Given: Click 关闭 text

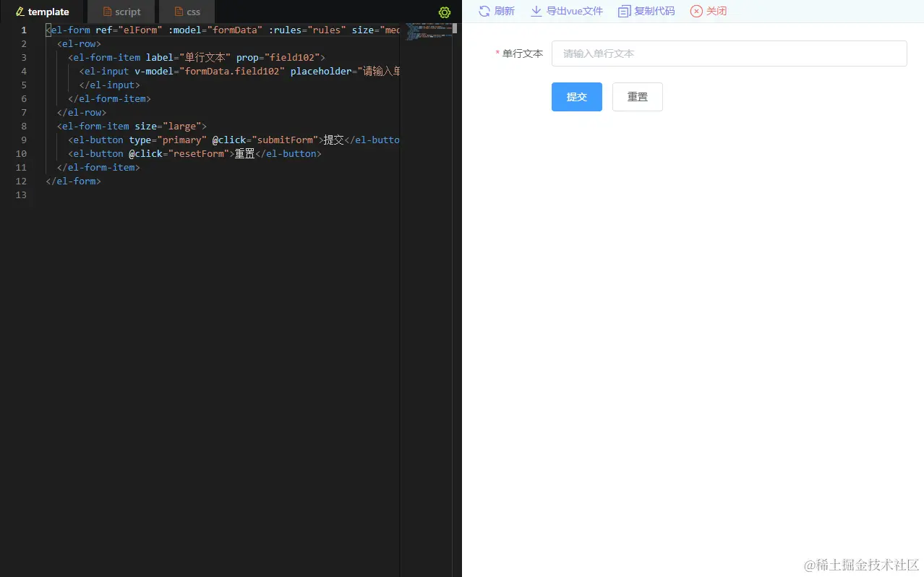Looking at the screenshot, I should [716, 11].
